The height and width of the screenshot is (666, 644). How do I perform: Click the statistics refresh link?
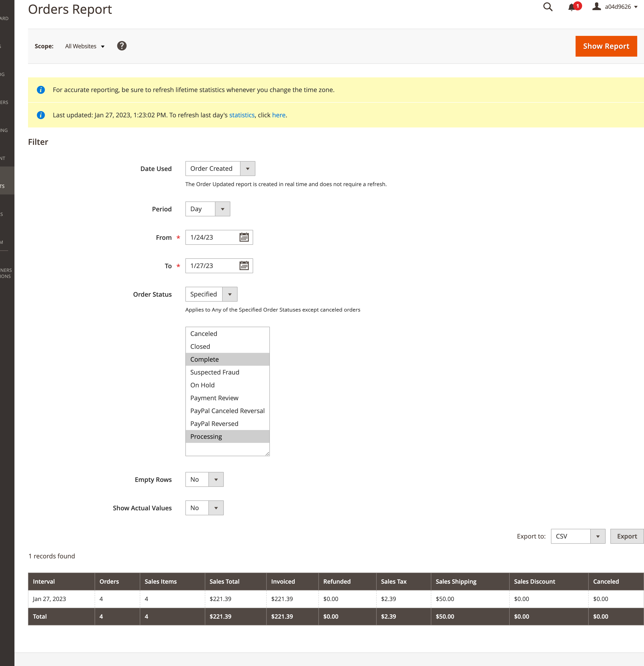241,115
